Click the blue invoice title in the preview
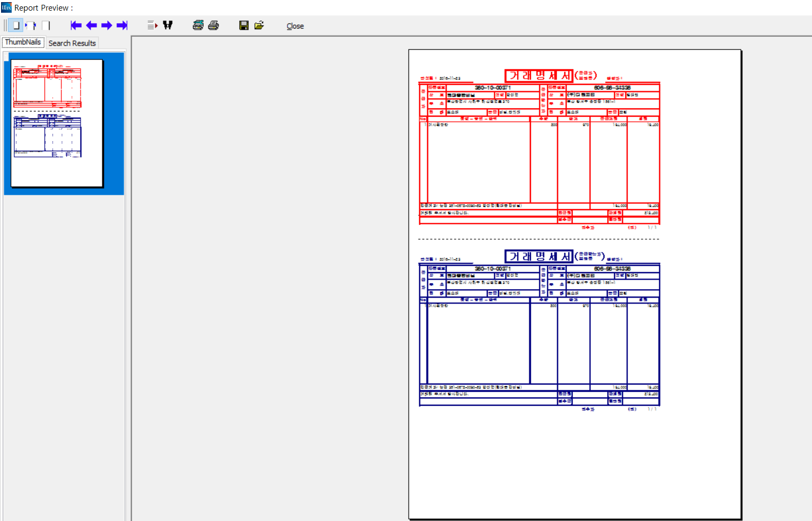812x521 pixels. (538, 257)
